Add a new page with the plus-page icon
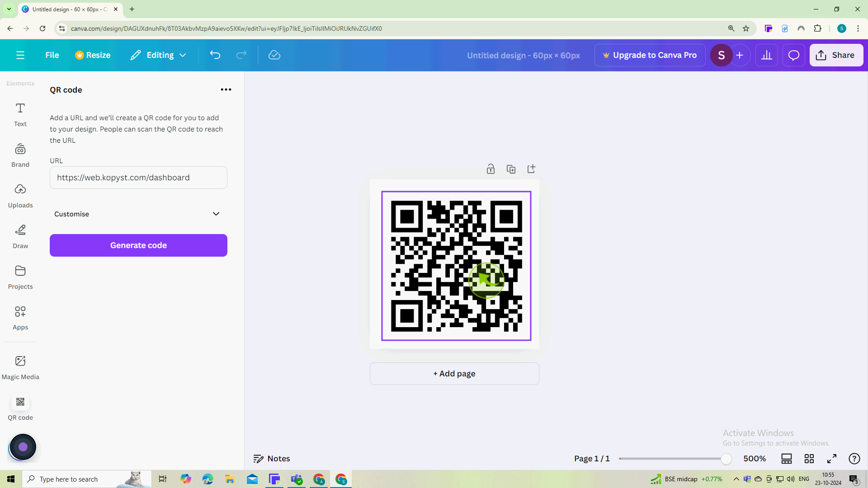The height and width of the screenshot is (488, 868). coord(531,169)
